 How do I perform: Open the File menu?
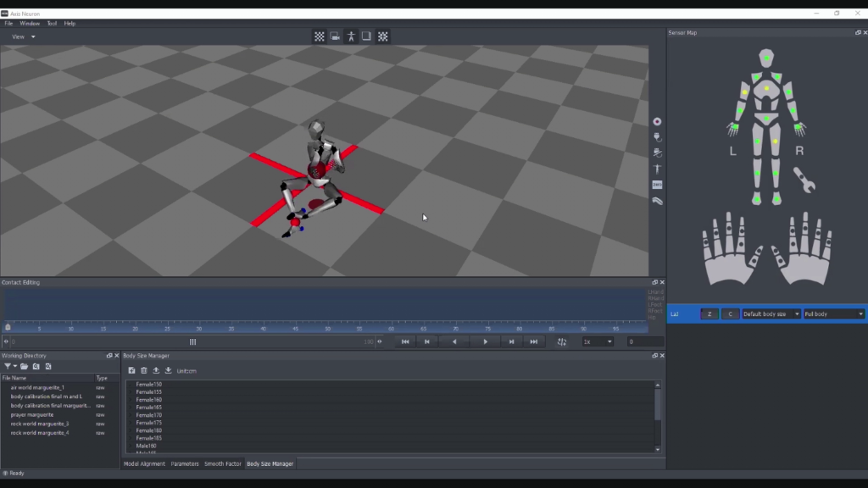pos(8,24)
